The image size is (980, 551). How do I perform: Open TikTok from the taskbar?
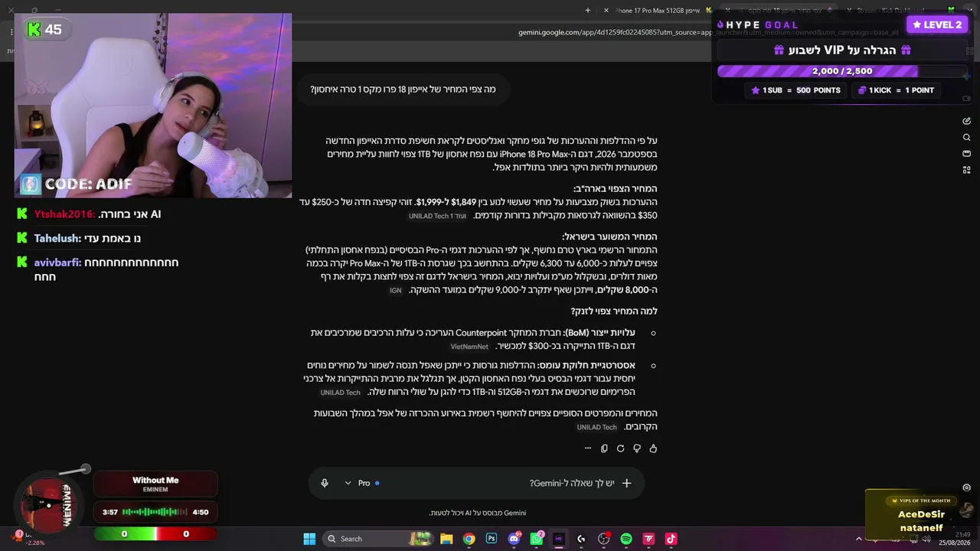pyautogui.click(x=671, y=539)
